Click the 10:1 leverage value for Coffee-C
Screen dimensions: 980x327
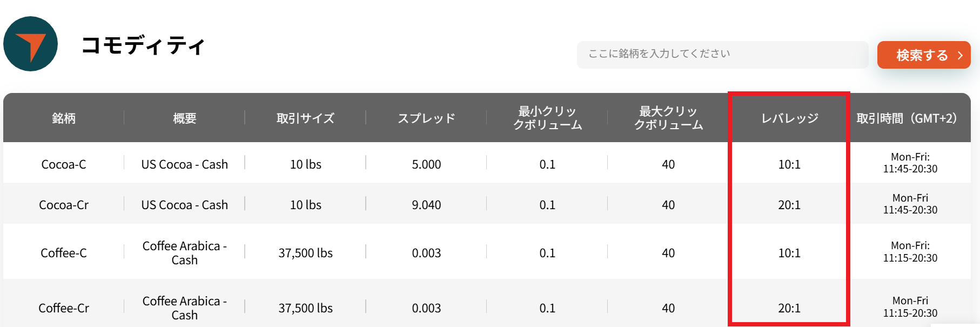tap(789, 253)
